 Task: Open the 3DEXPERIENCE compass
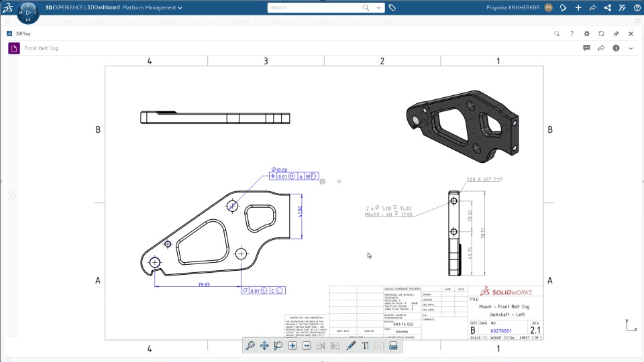[28, 12]
